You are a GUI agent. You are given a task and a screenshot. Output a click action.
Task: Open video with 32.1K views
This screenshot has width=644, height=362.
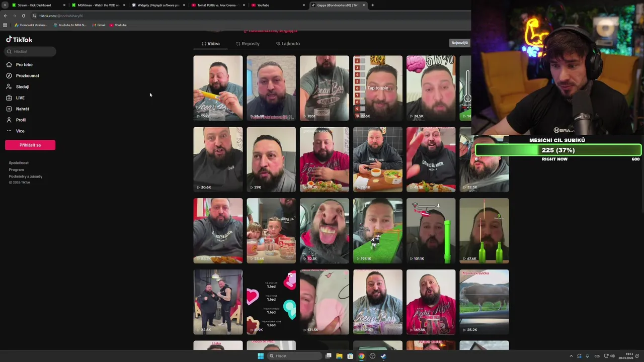324,231
